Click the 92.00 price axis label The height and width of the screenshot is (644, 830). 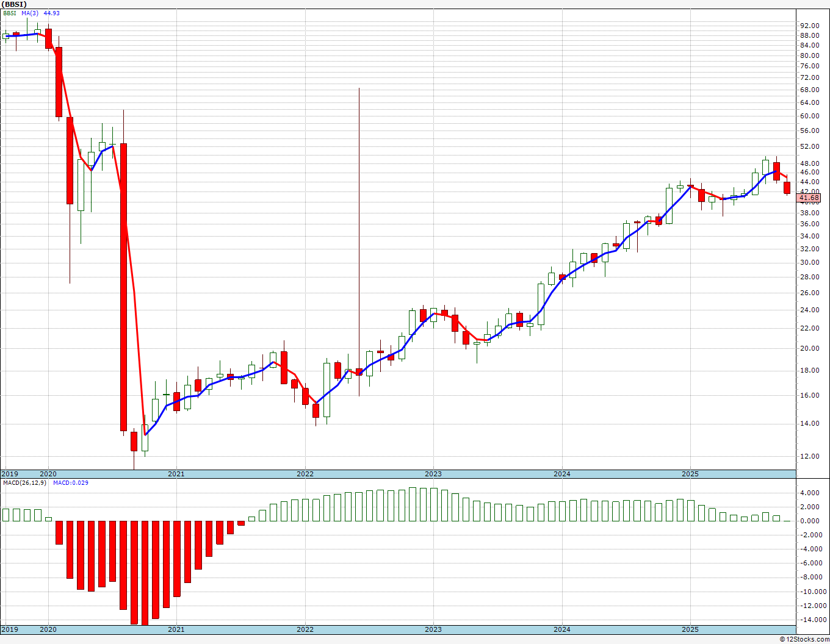click(x=809, y=26)
